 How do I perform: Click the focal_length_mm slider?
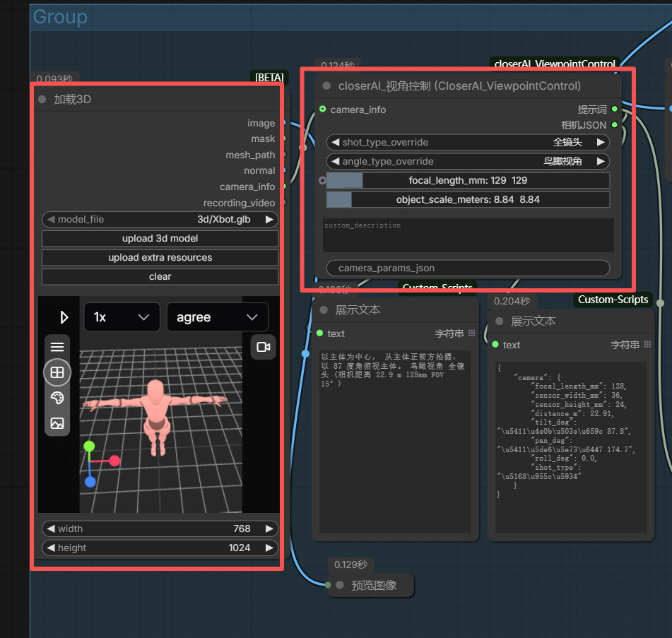pos(468,180)
